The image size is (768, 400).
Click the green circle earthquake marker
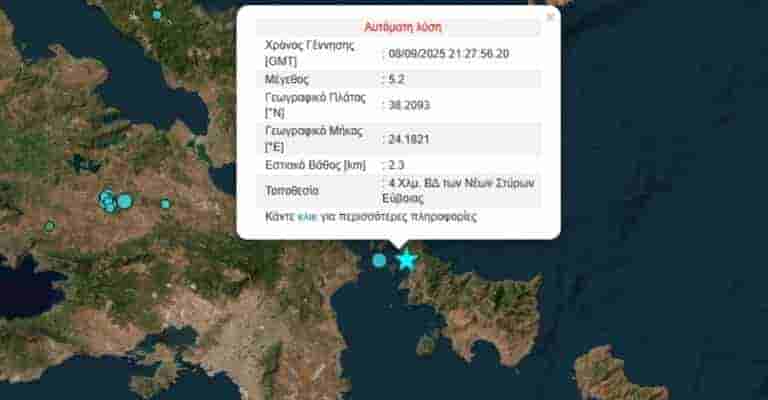click(x=49, y=227)
